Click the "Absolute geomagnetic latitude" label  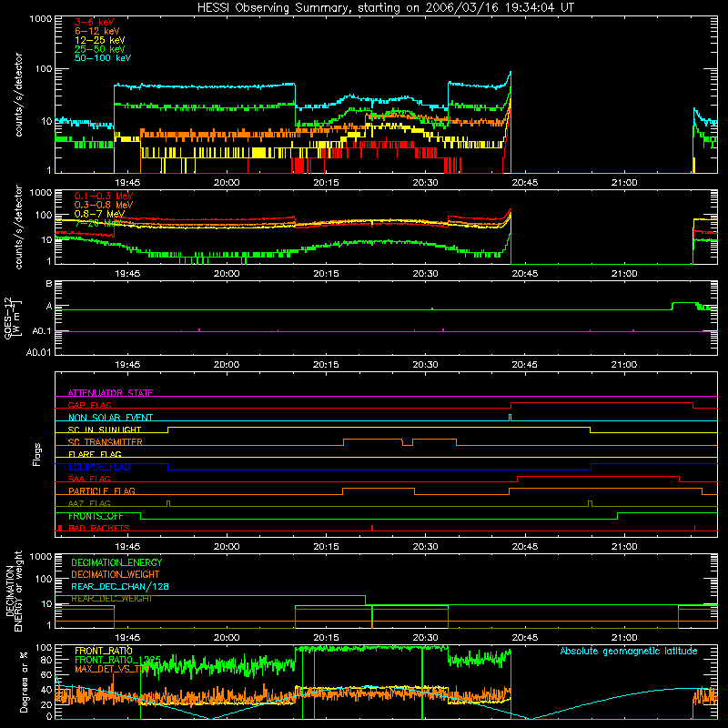click(629, 651)
